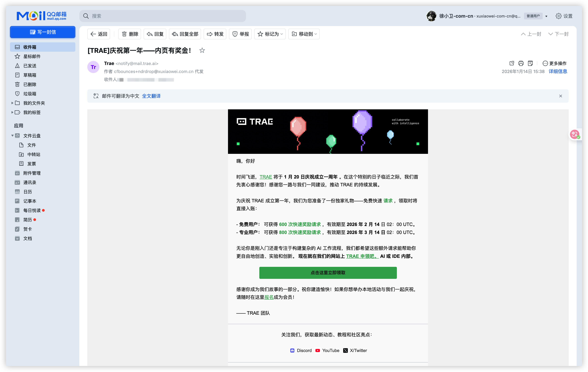Click the 搜索 search field

tap(166, 16)
